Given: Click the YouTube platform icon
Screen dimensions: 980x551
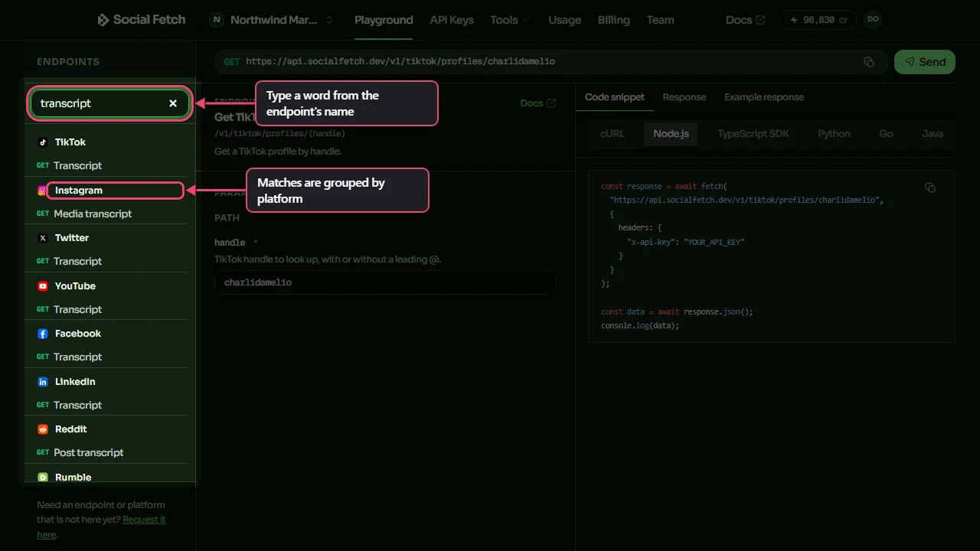Looking at the screenshot, I should (x=43, y=286).
